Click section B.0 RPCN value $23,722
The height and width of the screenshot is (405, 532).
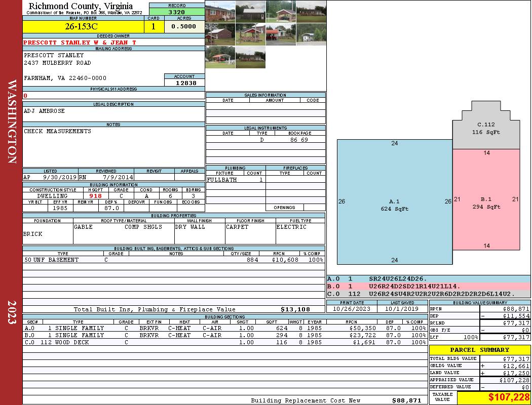(x=362, y=335)
